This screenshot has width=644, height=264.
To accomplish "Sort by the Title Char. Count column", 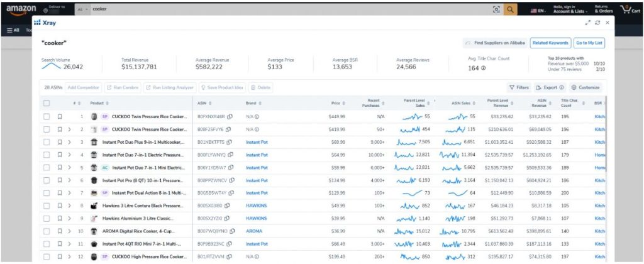I will point(572,103).
